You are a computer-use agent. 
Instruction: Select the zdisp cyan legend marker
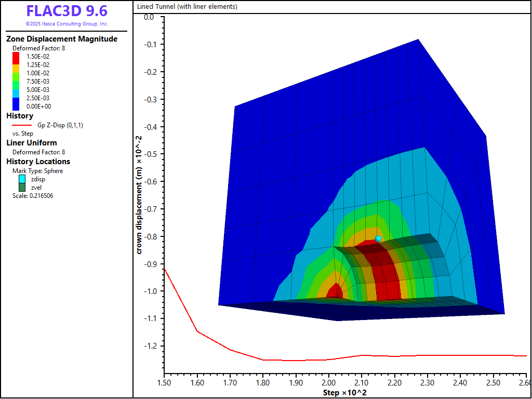point(22,179)
